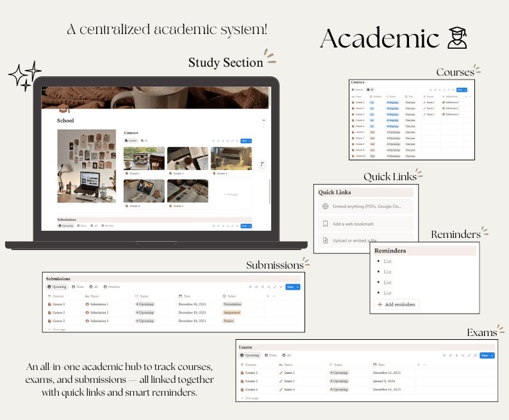Open the Select tag Assignment for Submission 2
The image size is (509, 420).
coord(232,312)
